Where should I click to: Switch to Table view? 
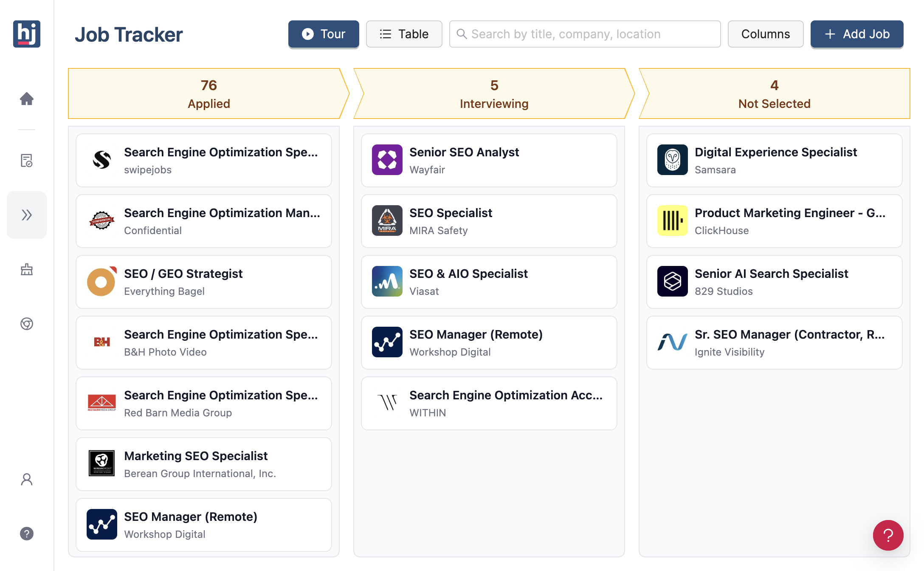click(x=404, y=34)
